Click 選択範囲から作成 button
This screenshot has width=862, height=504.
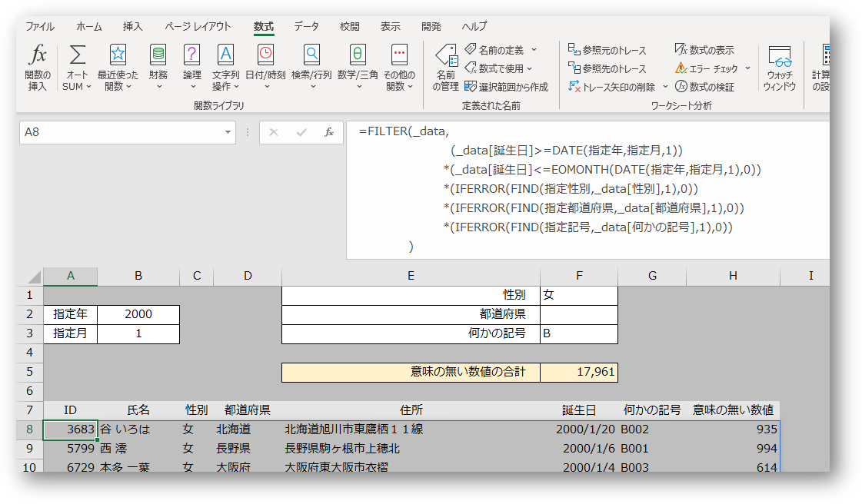(x=506, y=87)
